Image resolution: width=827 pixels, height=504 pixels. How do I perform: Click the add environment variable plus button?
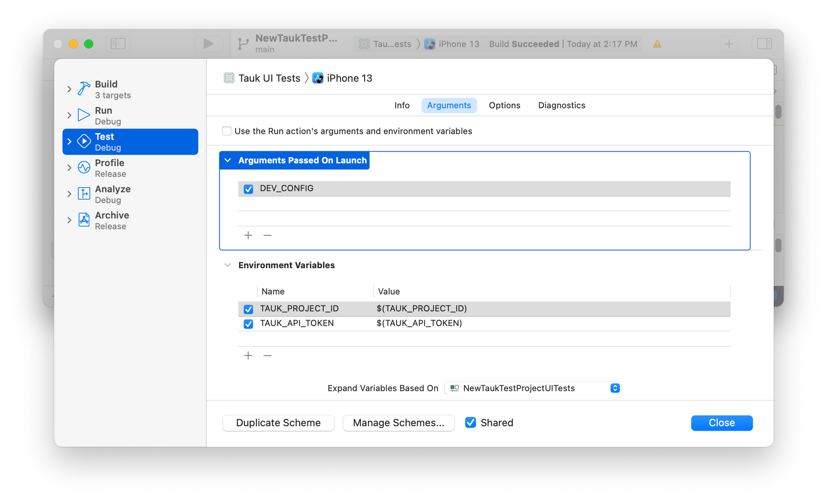coord(249,355)
